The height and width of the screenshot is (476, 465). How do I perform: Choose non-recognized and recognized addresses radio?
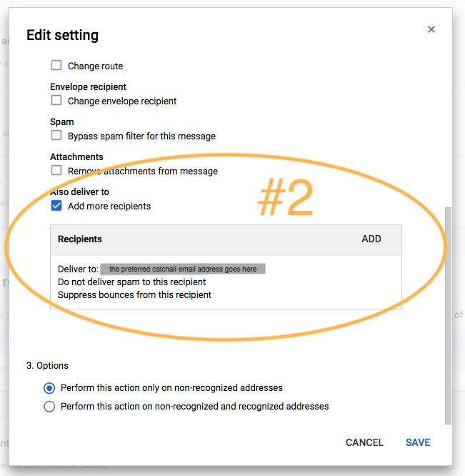tap(49, 407)
